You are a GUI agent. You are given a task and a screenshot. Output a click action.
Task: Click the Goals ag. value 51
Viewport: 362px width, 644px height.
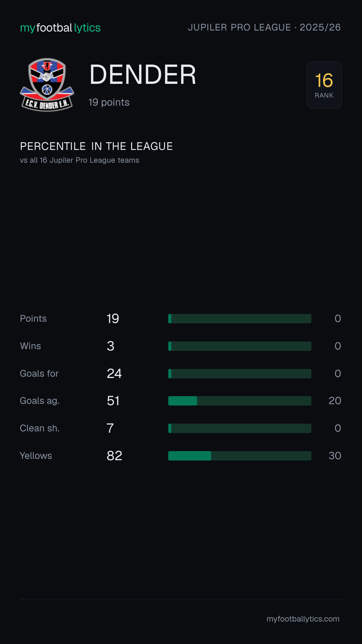(x=113, y=401)
